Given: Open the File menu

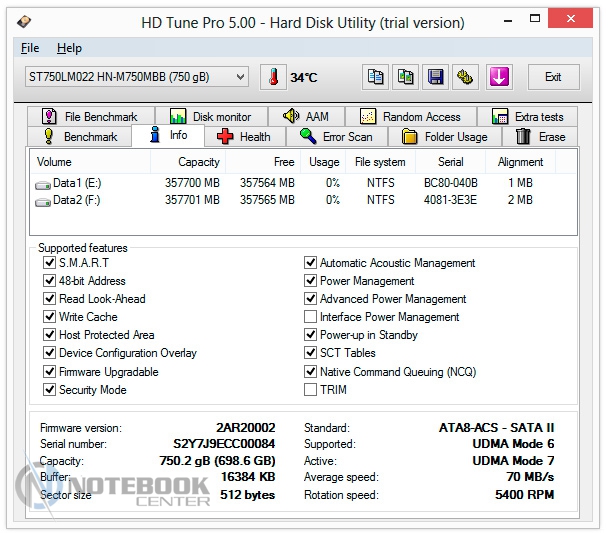Looking at the screenshot, I should click(30, 48).
